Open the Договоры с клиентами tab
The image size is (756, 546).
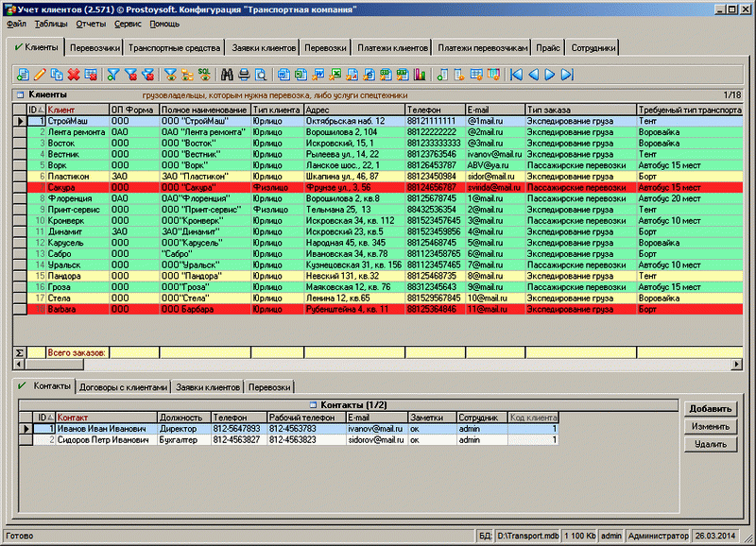125,387
